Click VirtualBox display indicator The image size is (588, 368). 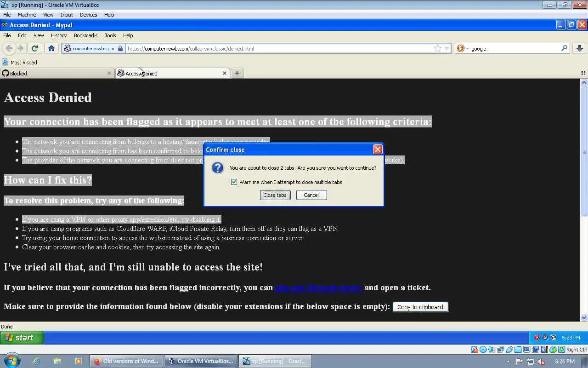(x=526, y=350)
